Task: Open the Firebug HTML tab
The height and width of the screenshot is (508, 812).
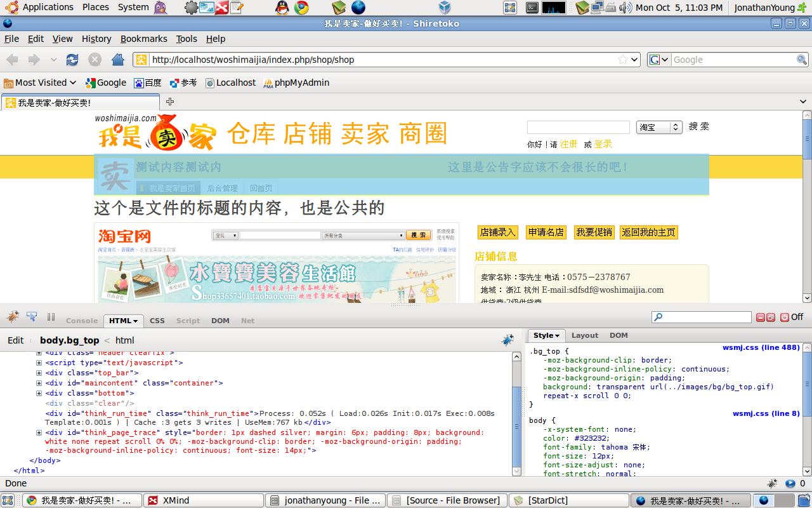Action: coord(124,321)
